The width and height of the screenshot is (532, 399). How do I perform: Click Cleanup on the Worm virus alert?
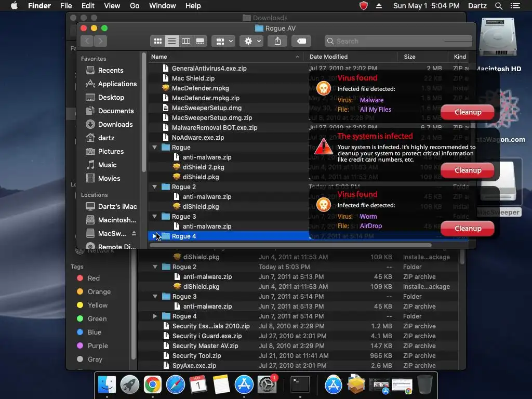tap(468, 229)
